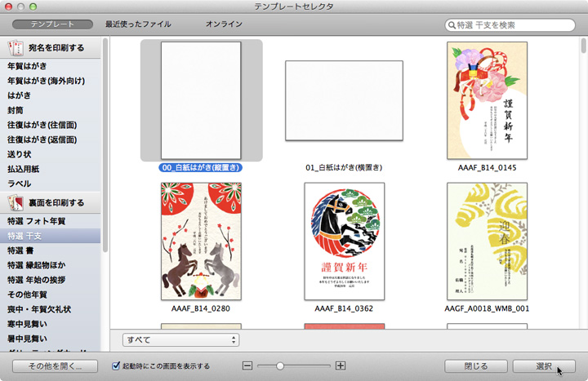
Task: Click the zoom in plus icon
Action: [341, 366]
